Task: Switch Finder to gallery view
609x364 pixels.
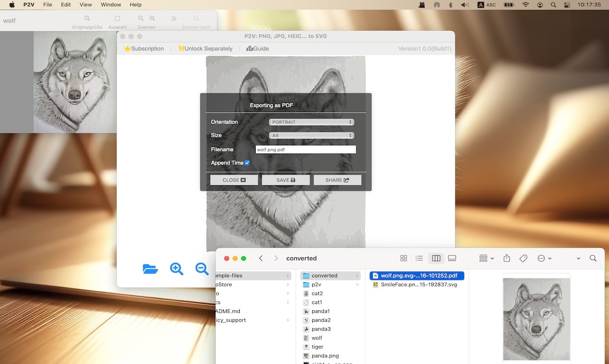Action: coord(452,258)
